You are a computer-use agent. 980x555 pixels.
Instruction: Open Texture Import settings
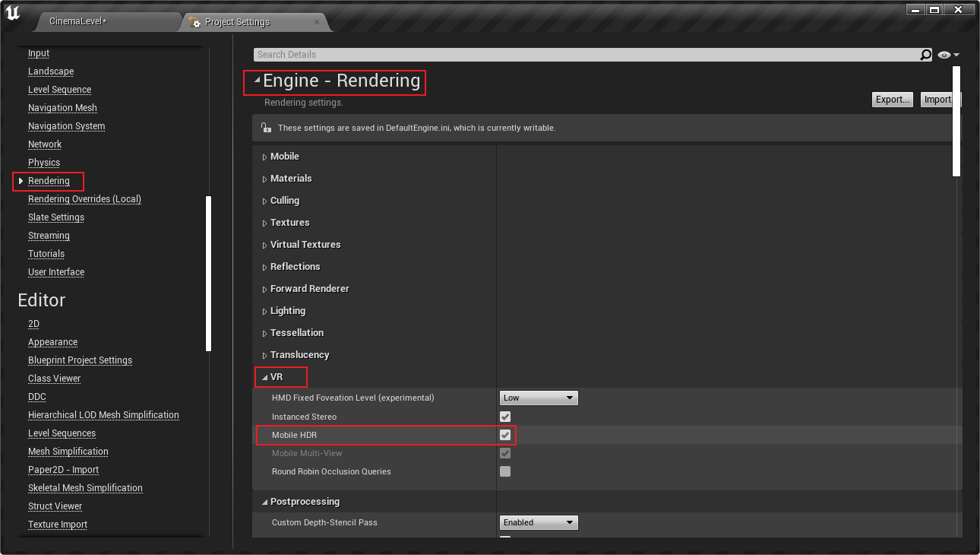tap(58, 525)
